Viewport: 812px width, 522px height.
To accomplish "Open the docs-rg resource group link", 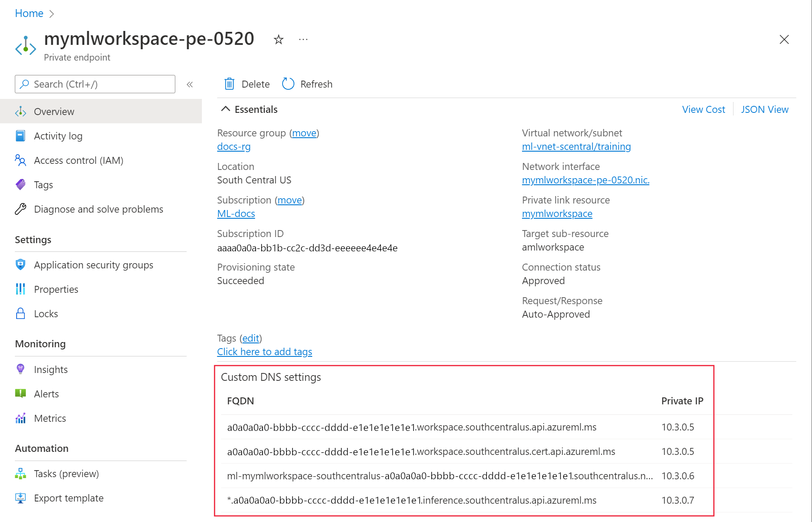I will click(234, 146).
